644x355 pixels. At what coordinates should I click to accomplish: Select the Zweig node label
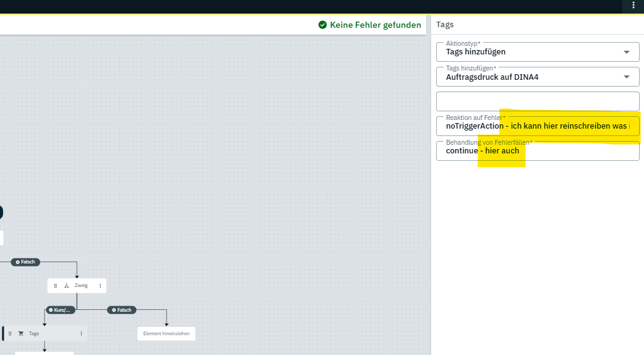tap(81, 286)
